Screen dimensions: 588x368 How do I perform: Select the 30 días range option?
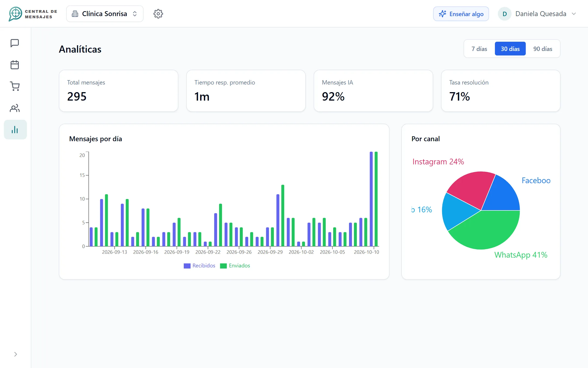click(x=510, y=49)
